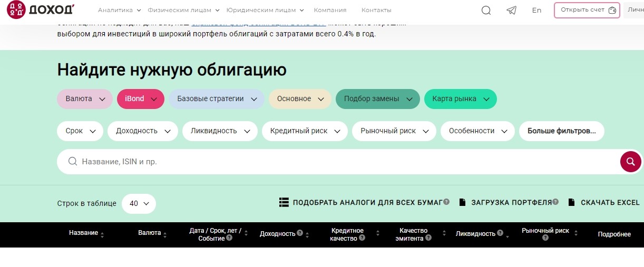
Task: Sort by Качество эмитента column arrows
Action: (x=444, y=234)
